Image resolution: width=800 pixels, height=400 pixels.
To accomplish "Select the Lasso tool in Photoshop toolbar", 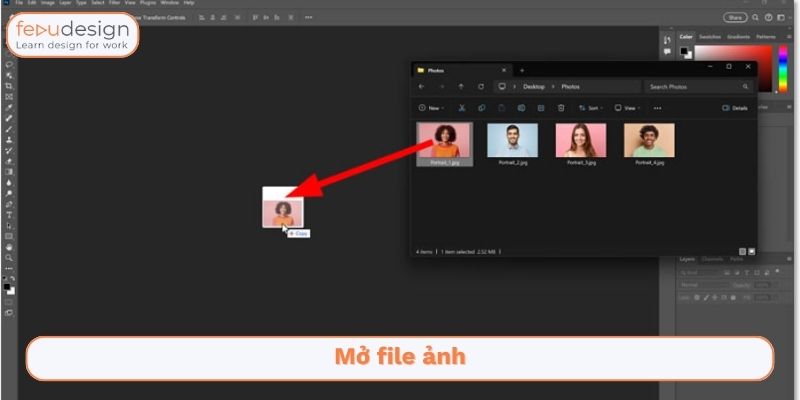I will point(9,65).
